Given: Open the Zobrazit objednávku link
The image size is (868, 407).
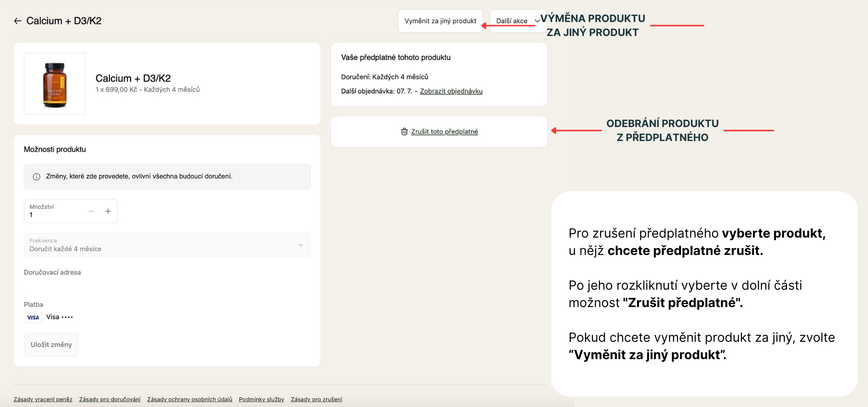Looking at the screenshot, I should (451, 91).
